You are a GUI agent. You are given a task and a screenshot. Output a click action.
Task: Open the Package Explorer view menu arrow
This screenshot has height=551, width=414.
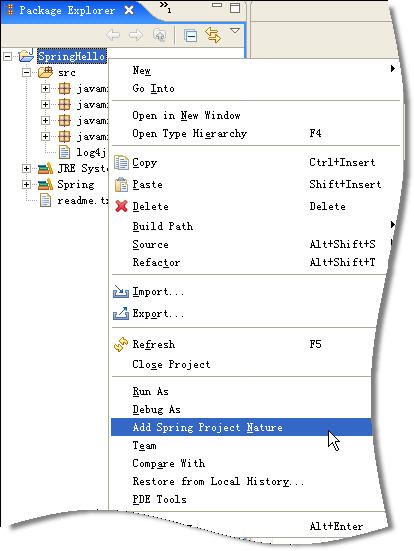[235, 31]
